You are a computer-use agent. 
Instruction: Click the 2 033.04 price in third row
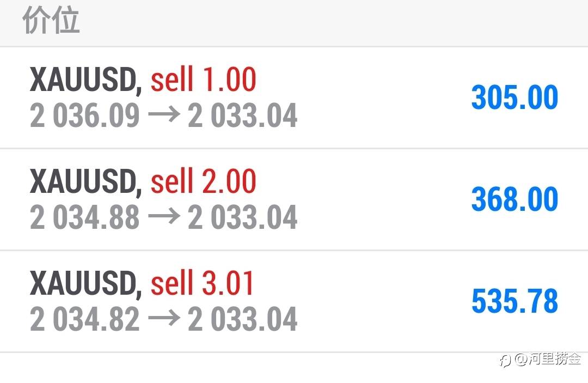click(243, 319)
